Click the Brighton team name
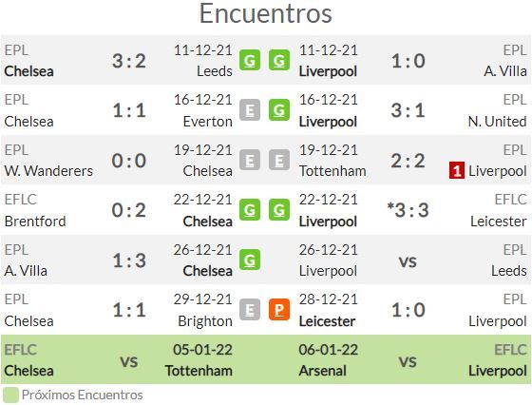Screen dimensions: 532x405 (205, 321)
